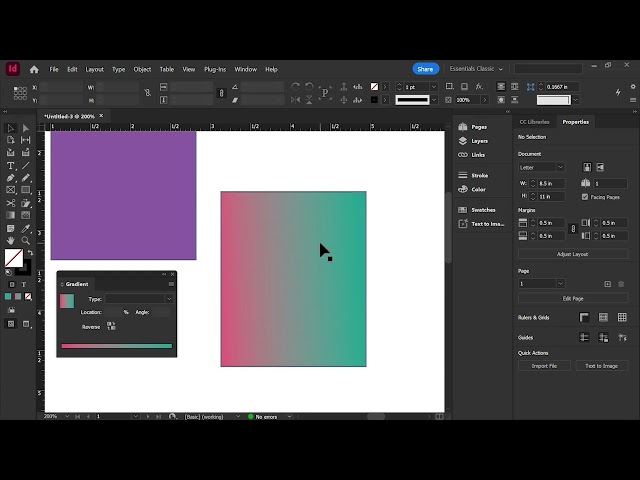Screen dimensions: 640x480
Task: Select the Hand tool
Action: (x=11, y=240)
